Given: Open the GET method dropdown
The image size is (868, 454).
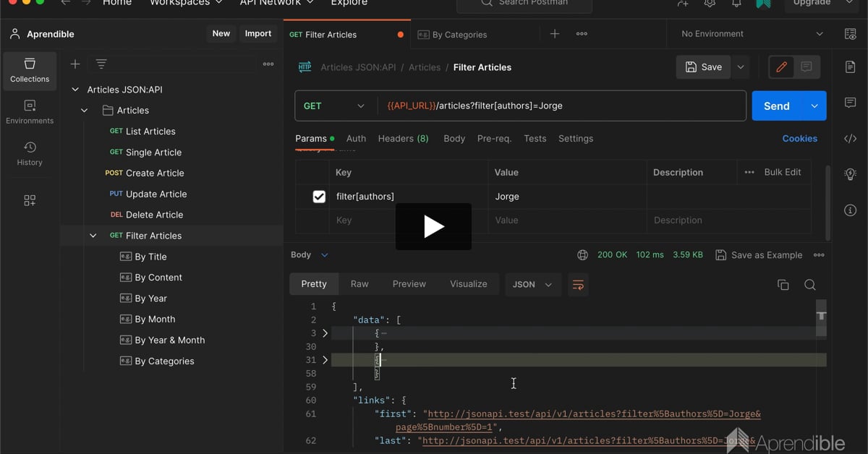Looking at the screenshot, I should [x=336, y=106].
